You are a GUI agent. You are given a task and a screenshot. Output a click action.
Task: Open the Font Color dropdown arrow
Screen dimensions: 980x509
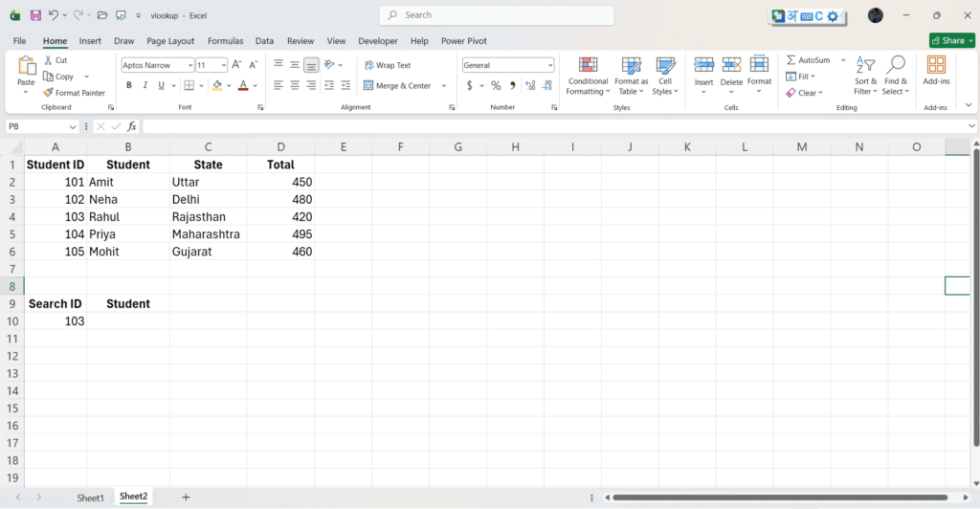coord(255,85)
